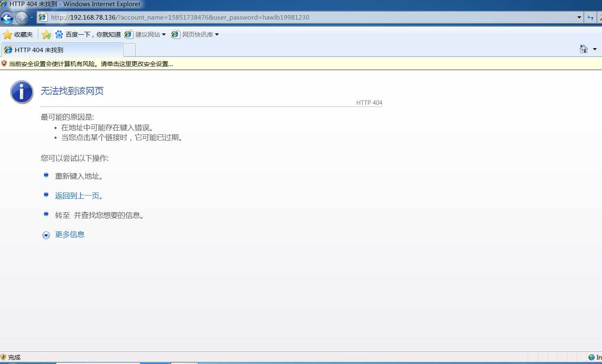Click the browser Forward arrow button
Viewport: 602px width, 364px height.
point(21,18)
